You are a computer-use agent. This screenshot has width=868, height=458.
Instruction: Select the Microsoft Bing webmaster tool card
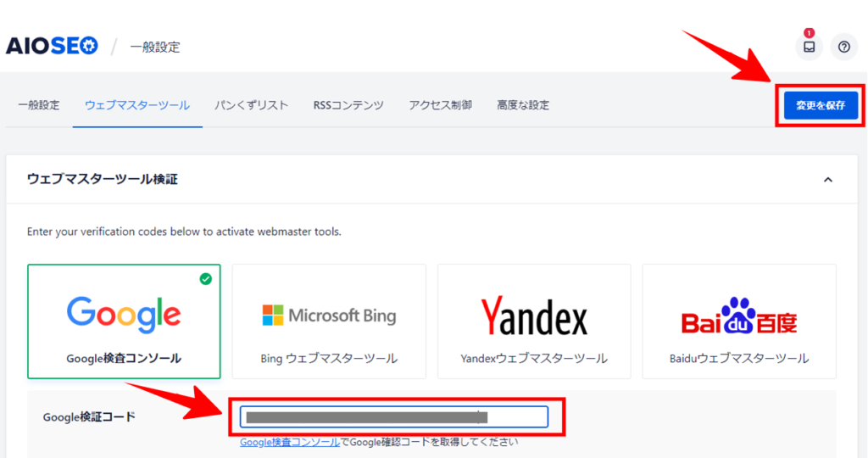pos(329,321)
